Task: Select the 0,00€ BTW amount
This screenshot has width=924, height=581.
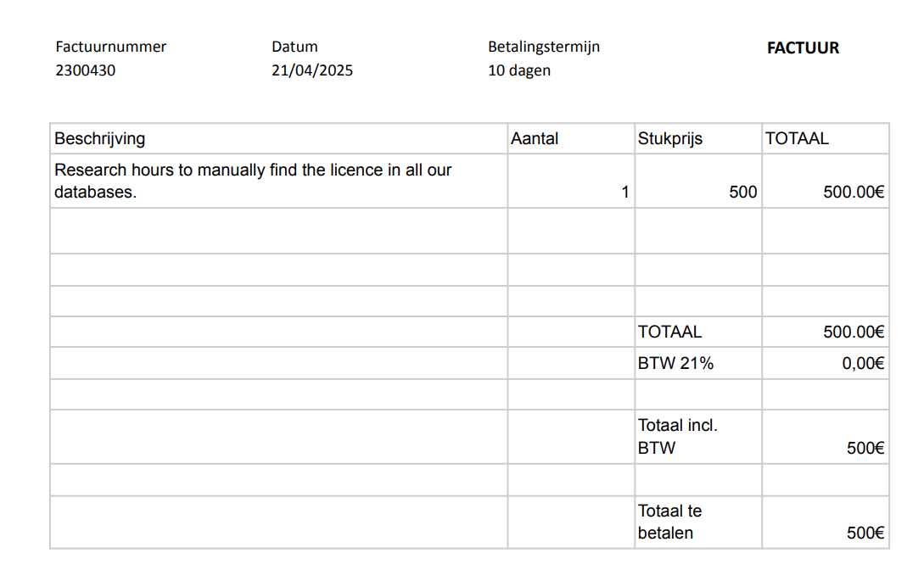Action: [863, 364]
